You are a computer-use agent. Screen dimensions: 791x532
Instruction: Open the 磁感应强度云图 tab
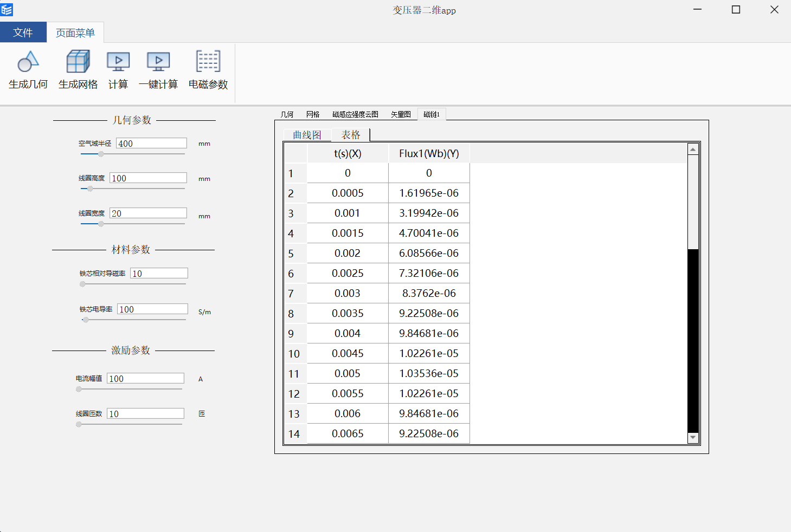click(x=355, y=114)
